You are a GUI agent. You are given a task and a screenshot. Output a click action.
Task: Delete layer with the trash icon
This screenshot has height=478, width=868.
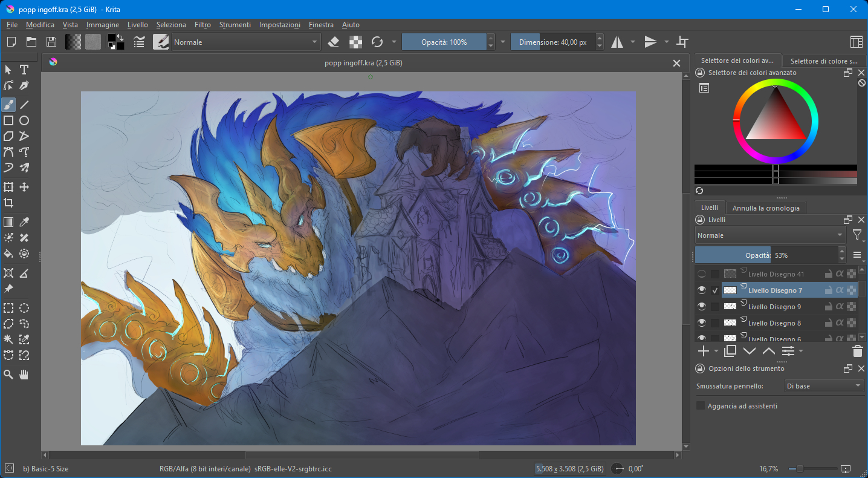[x=857, y=351]
